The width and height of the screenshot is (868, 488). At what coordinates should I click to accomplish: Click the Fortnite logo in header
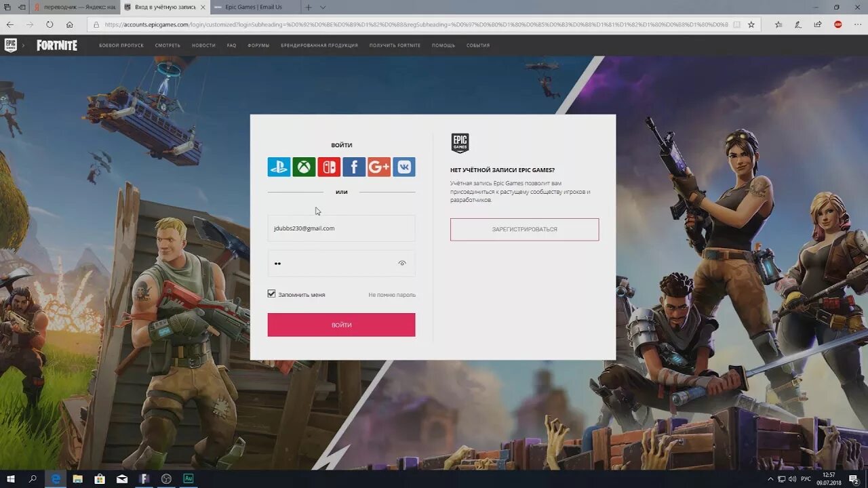click(x=57, y=45)
